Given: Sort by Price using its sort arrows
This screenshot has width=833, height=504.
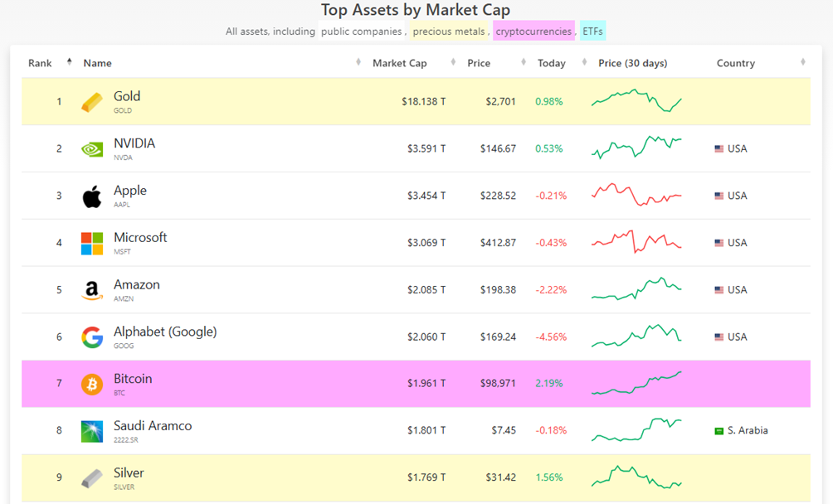Looking at the screenshot, I should (524, 62).
